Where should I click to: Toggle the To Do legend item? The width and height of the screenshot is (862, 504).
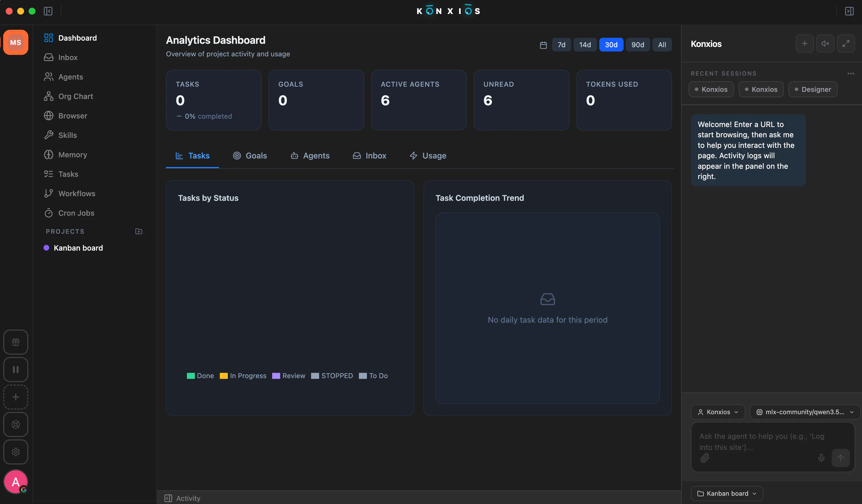tap(373, 376)
